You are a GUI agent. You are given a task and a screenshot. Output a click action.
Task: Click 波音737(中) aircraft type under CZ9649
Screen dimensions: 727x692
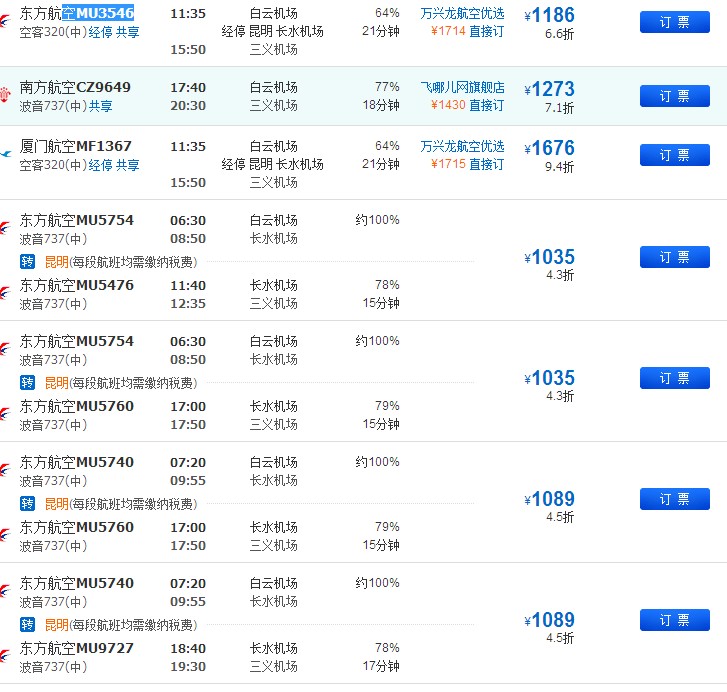(53, 106)
